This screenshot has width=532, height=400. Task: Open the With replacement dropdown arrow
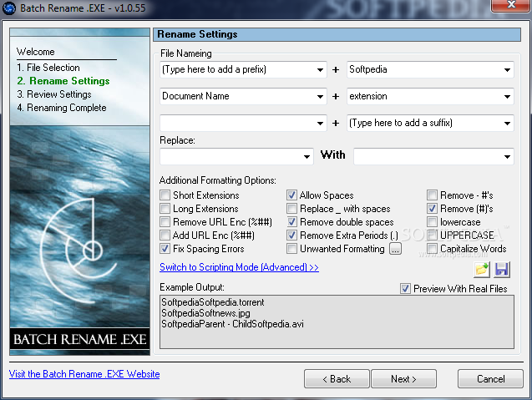click(x=507, y=156)
